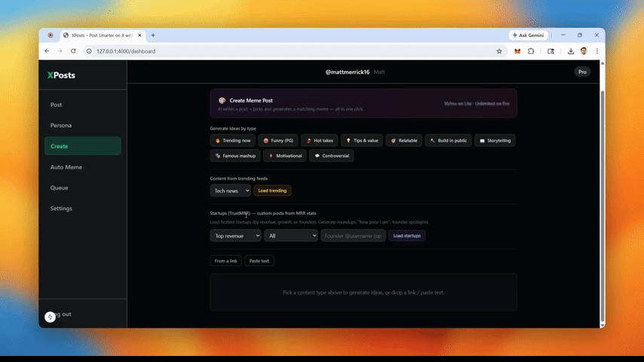Image resolution: width=644 pixels, height=362 pixels.
Task: Click the Ask Gemini sparkle button
Action: coord(528,35)
